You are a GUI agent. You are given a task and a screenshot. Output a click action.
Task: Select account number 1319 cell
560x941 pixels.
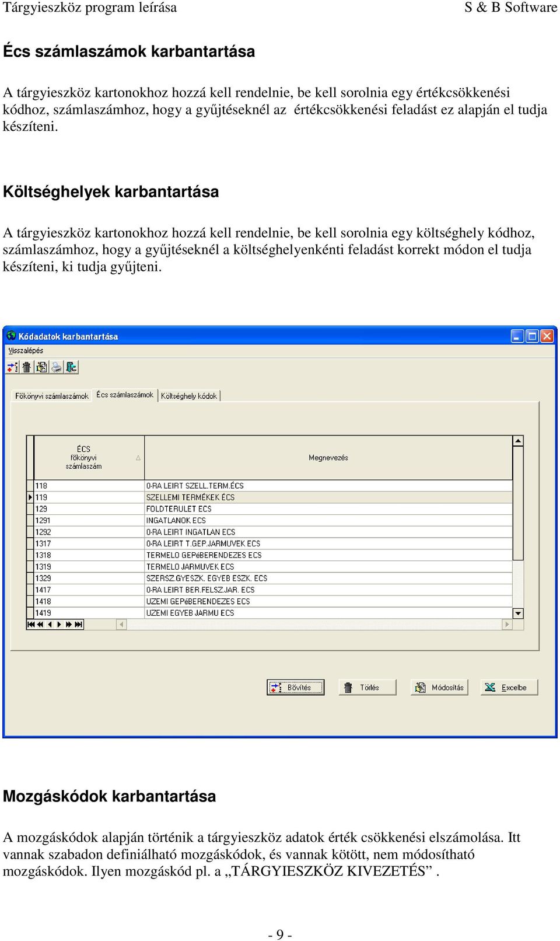pos(89,567)
